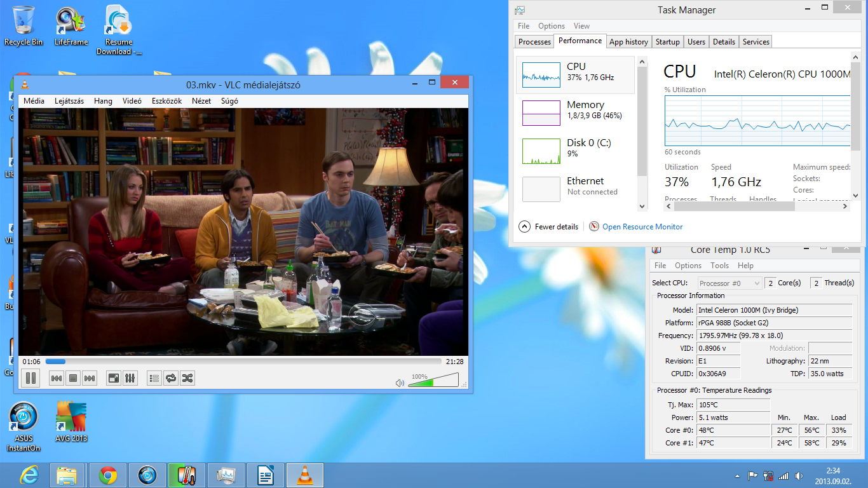Viewport: 868px width, 488px height.
Task: Toggle loop mode in VLC
Action: [171, 378]
